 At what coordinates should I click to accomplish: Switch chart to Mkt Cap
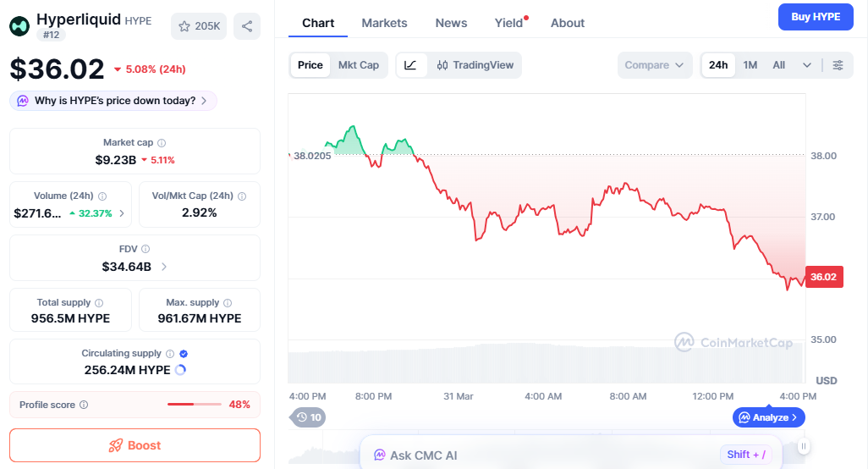358,65
